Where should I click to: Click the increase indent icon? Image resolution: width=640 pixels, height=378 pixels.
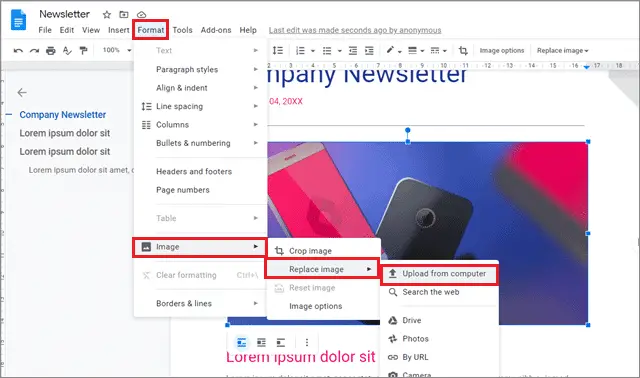[369, 51]
